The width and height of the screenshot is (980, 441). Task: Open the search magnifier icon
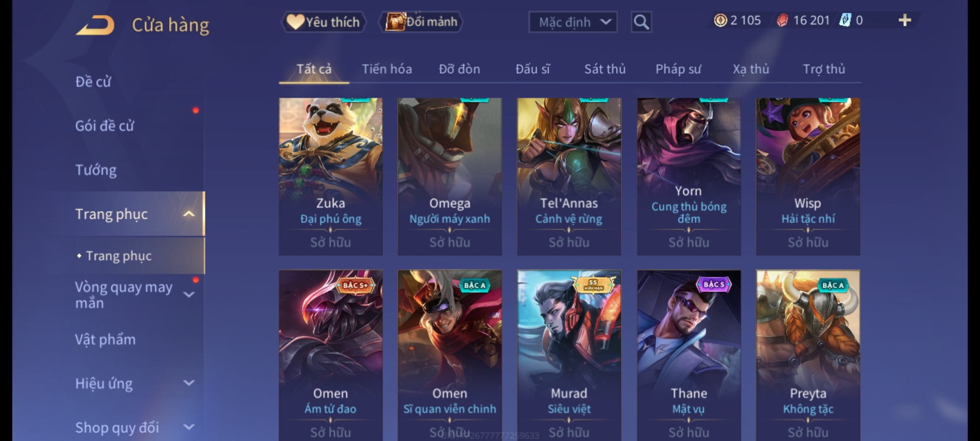click(x=641, y=22)
